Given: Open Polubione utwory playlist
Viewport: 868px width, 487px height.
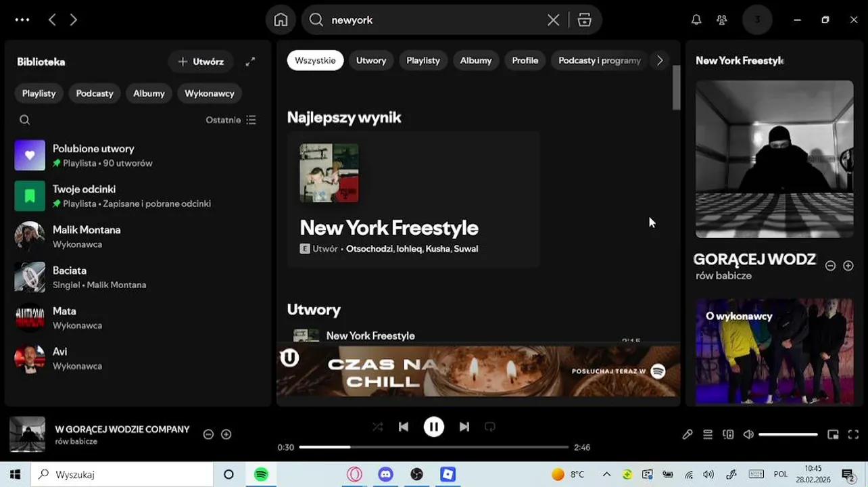Looking at the screenshot, I should click(137, 156).
